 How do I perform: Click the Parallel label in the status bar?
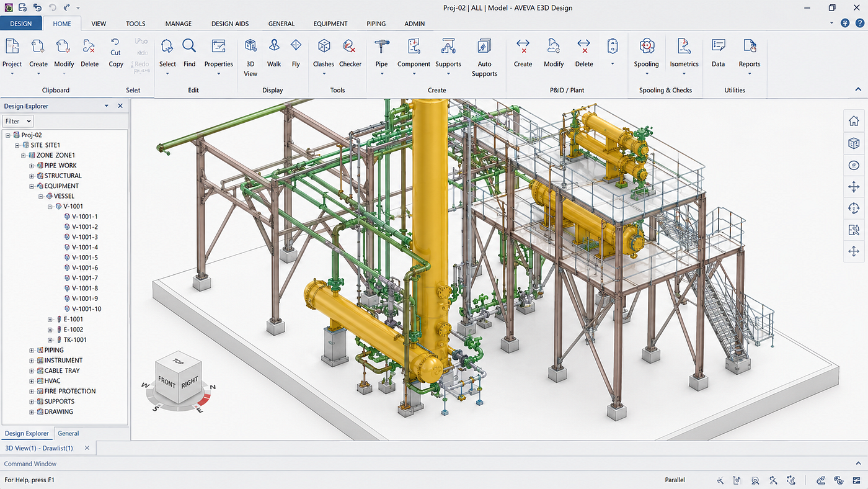point(675,480)
